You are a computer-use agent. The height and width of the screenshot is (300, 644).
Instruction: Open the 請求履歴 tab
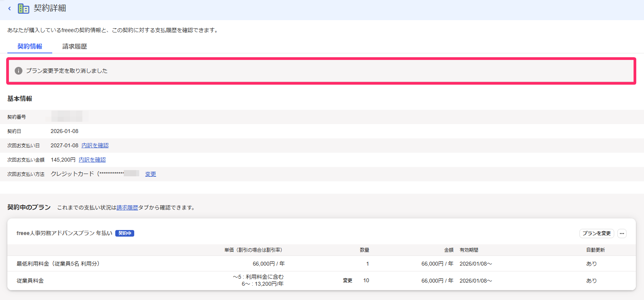pos(75,46)
